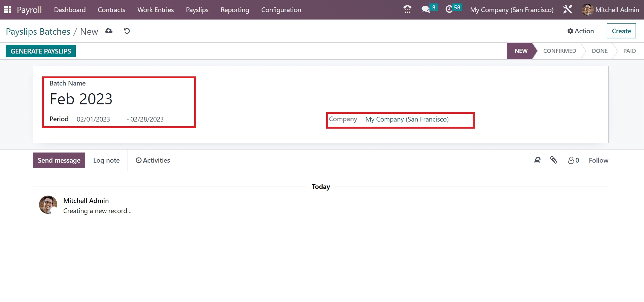
Task: Open the VoIP phone icon
Action: (407, 9)
